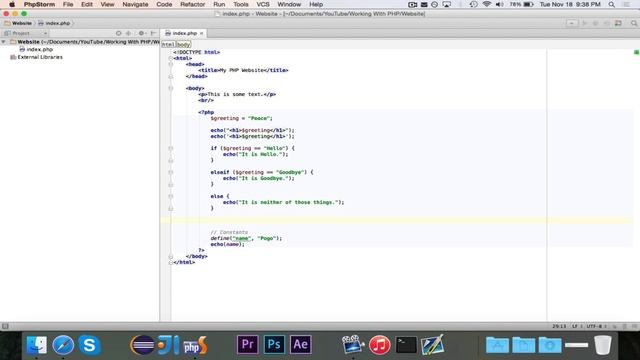Click the body breadcrumb above the editor

[x=184, y=44]
